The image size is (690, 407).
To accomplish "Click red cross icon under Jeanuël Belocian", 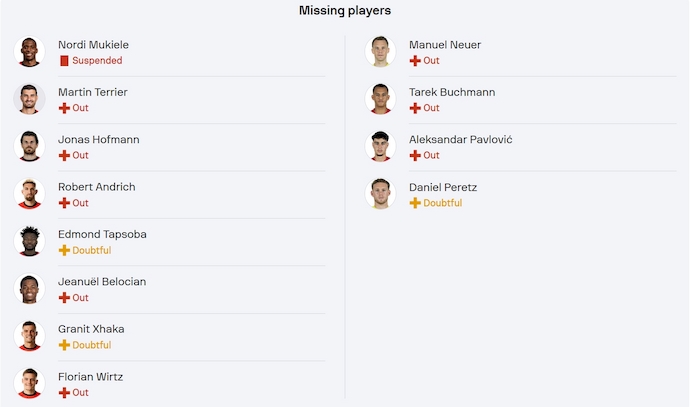I will 64,298.
